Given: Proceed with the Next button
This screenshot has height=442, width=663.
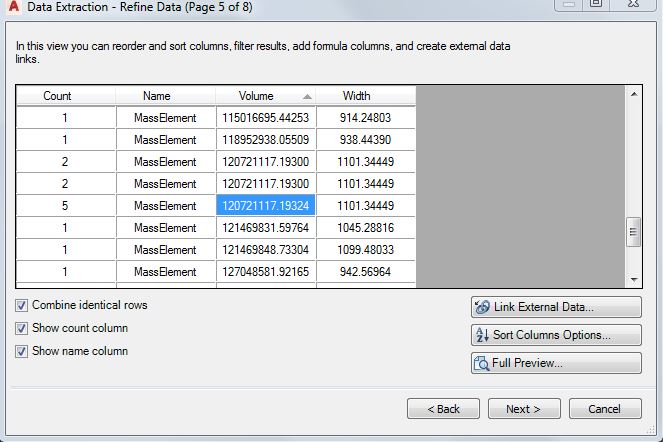Looking at the screenshot, I should 524,409.
